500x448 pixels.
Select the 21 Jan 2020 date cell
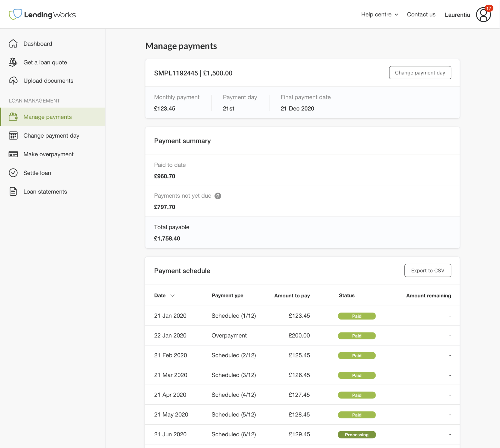(170, 316)
